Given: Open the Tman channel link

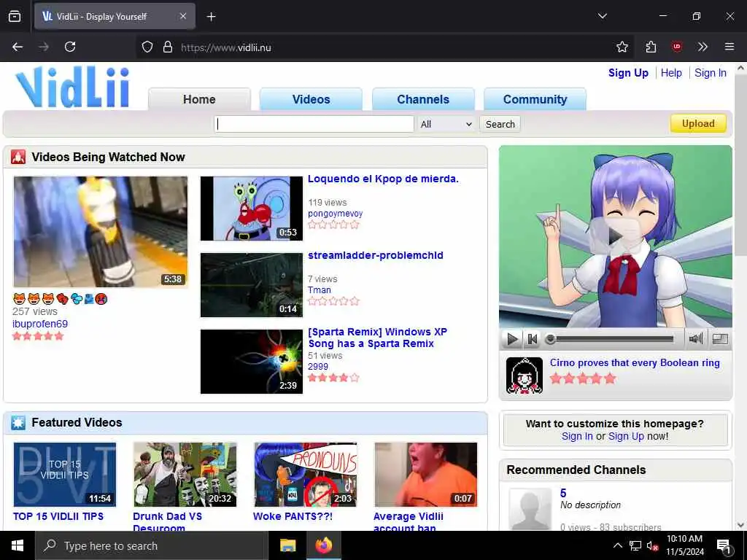Looking at the screenshot, I should 320,290.
